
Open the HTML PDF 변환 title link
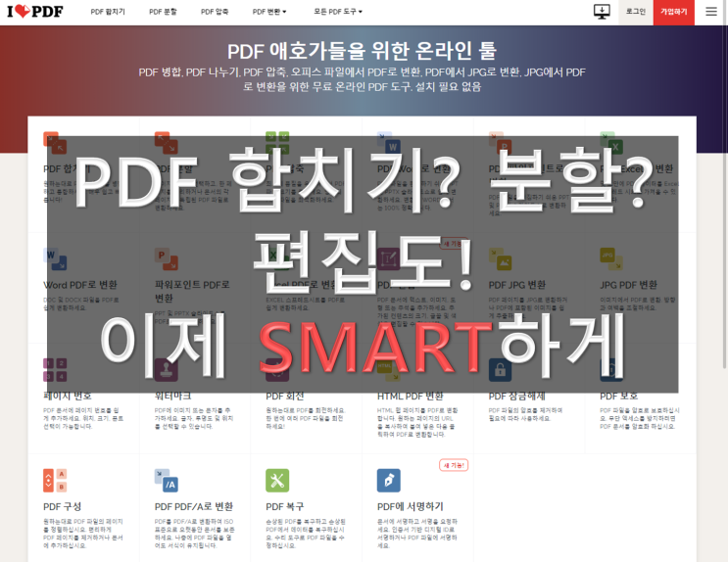(411, 396)
